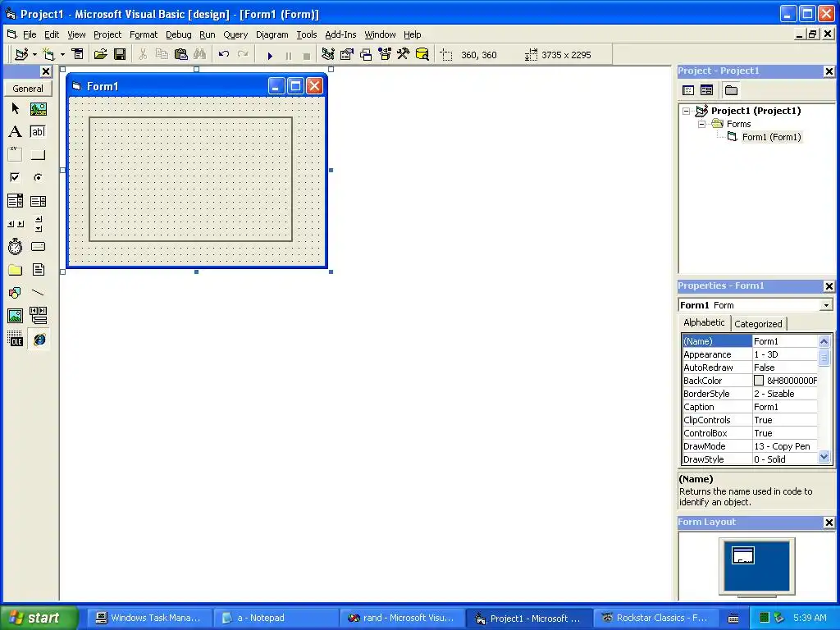Select the Frame control tool

[15, 155]
